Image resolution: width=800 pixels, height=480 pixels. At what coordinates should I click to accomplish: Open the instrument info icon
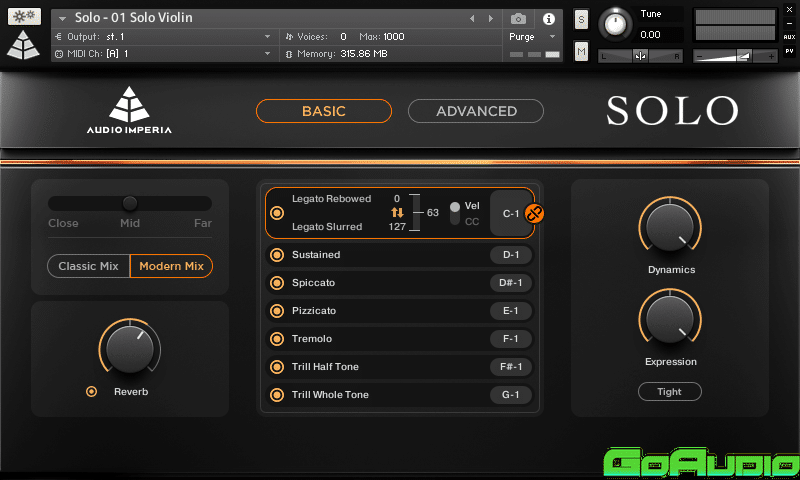click(x=548, y=19)
